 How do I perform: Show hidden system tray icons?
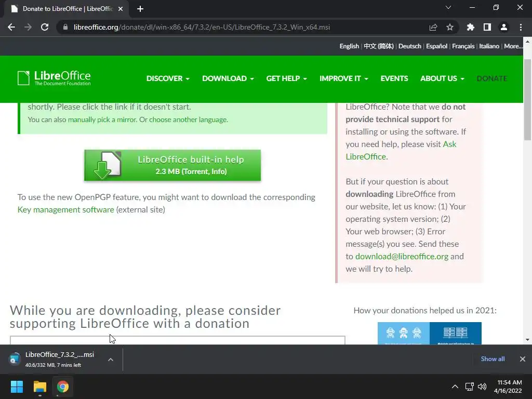455,387
